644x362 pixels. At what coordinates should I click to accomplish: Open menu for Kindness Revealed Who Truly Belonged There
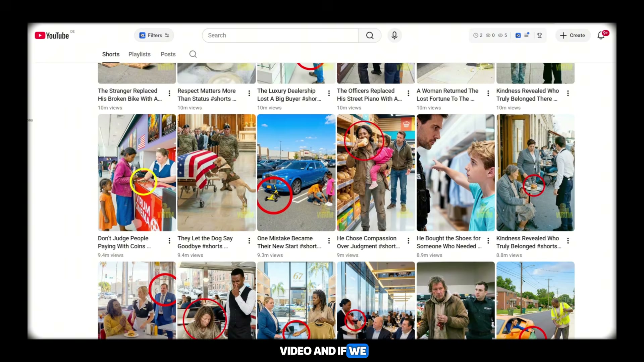568,93
